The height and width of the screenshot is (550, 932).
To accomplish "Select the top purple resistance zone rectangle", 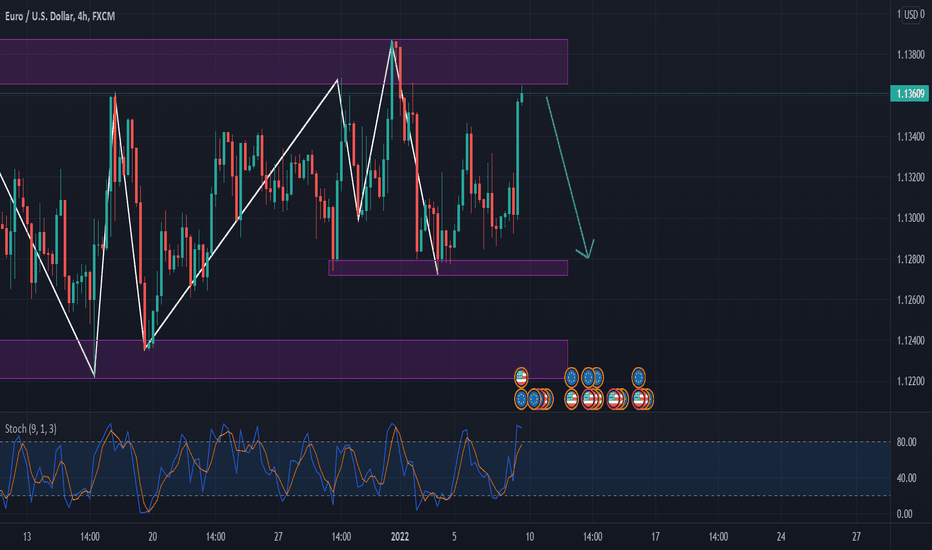I will point(284,62).
